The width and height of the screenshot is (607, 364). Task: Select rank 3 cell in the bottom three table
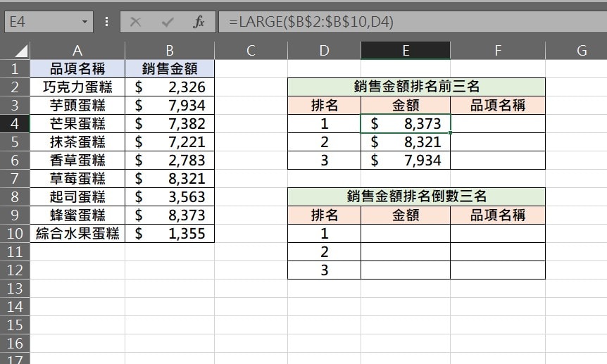point(325,270)
